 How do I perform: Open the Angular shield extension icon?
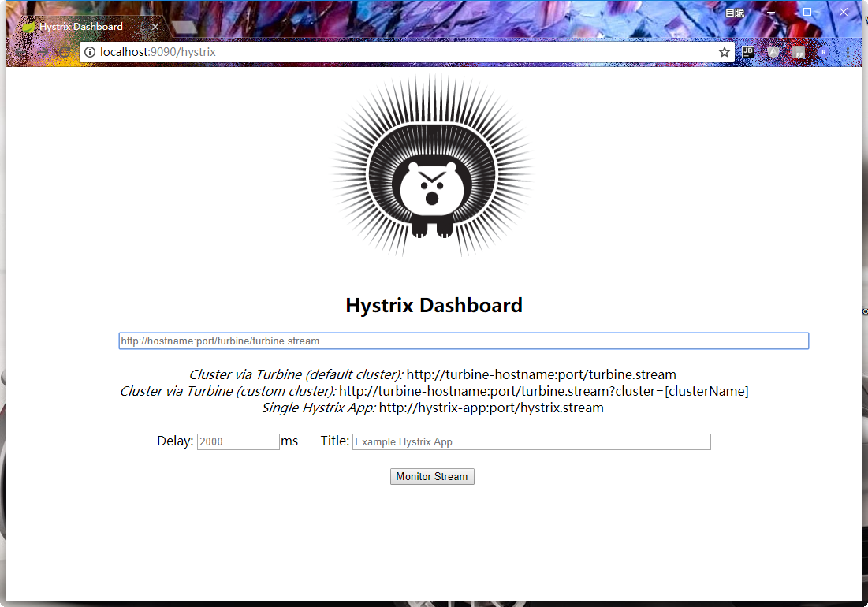(x=774, y=52)
